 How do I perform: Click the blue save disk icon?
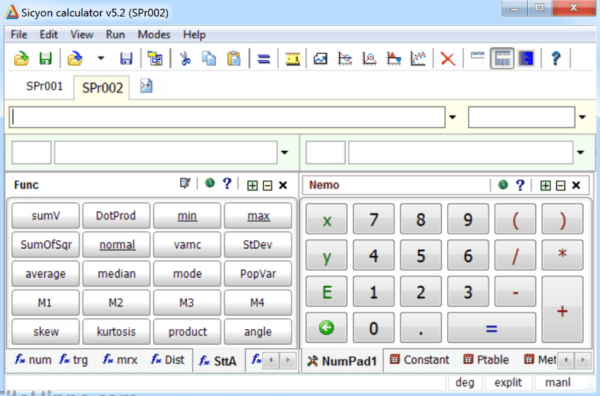(126, 59)
